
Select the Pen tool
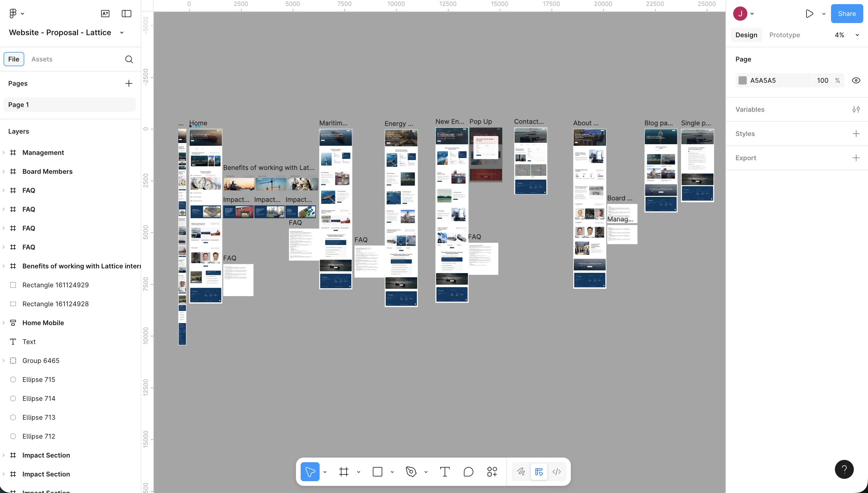click(411, 472)
